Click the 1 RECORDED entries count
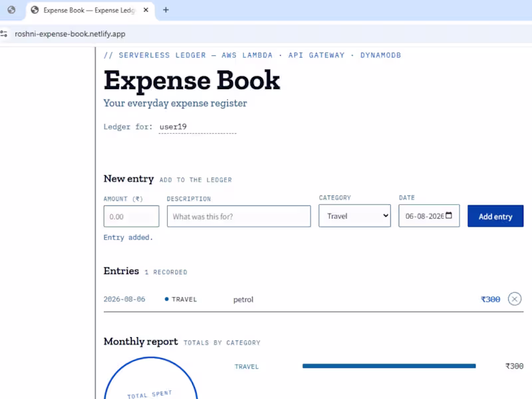This screenshot has height=399, width=532. click(166, 272)
